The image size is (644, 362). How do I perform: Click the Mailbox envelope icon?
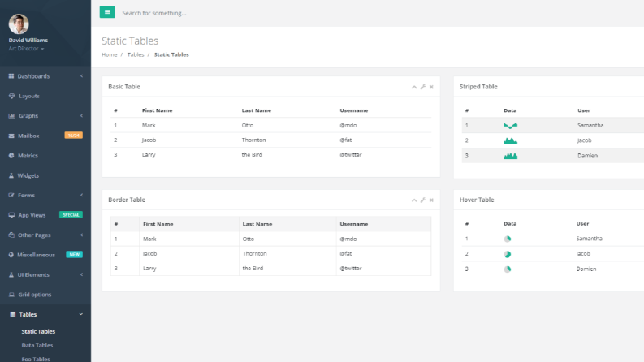coord(11,136)
